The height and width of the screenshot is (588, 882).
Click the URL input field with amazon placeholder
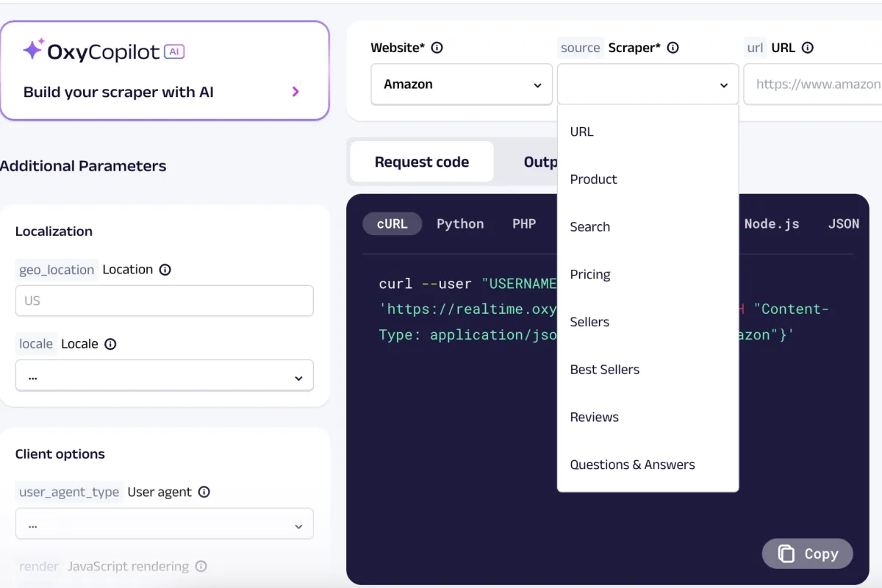click(x=813, y=85)
